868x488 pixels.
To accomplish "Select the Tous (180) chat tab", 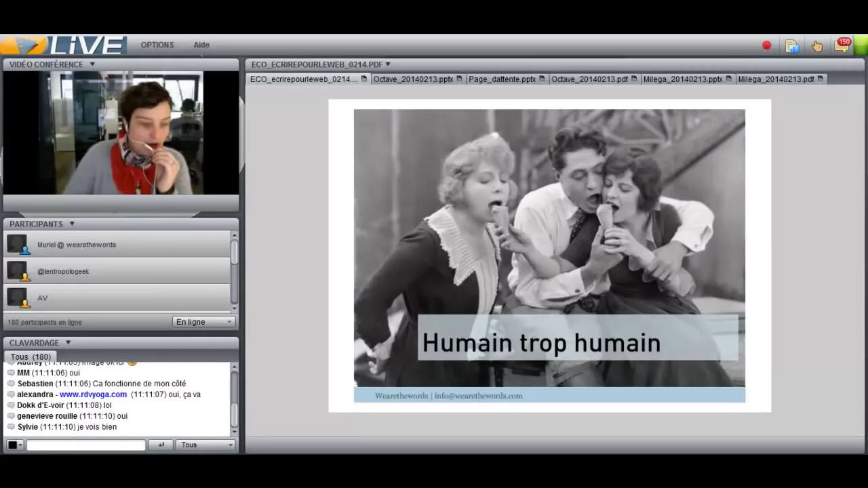I will [31, 357].
